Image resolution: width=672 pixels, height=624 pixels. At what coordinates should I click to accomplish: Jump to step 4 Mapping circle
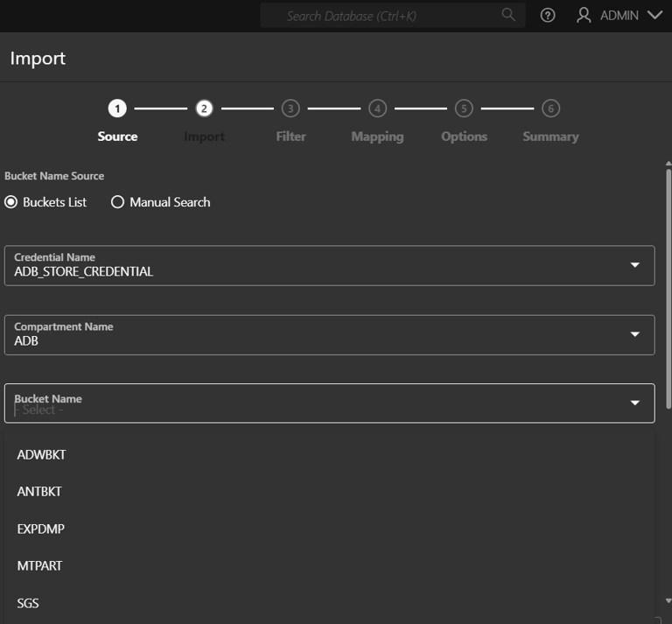click(x=377, y=109)
